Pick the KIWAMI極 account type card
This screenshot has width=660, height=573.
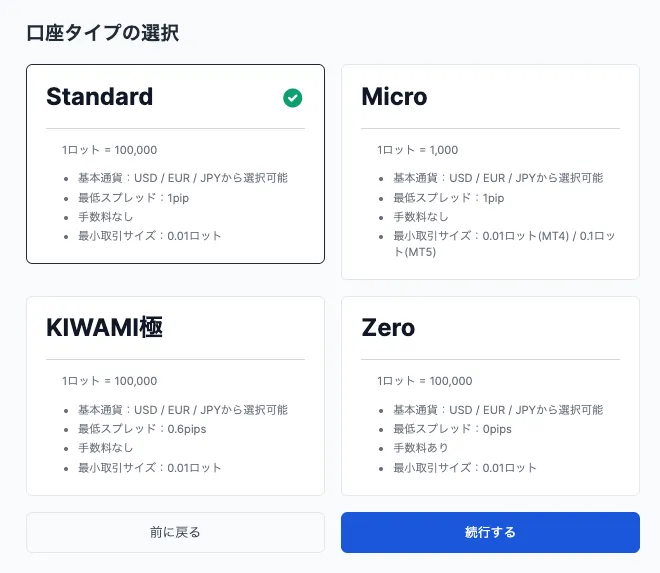(175, 395)
